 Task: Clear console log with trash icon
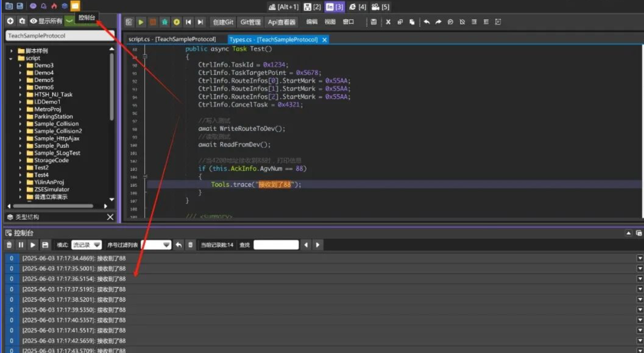9,245
